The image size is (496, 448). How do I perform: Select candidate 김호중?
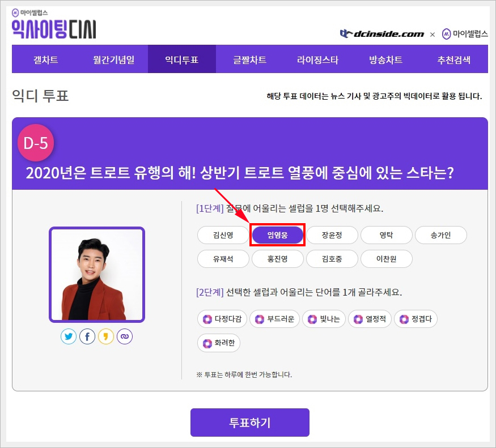(x=332, y=259)
